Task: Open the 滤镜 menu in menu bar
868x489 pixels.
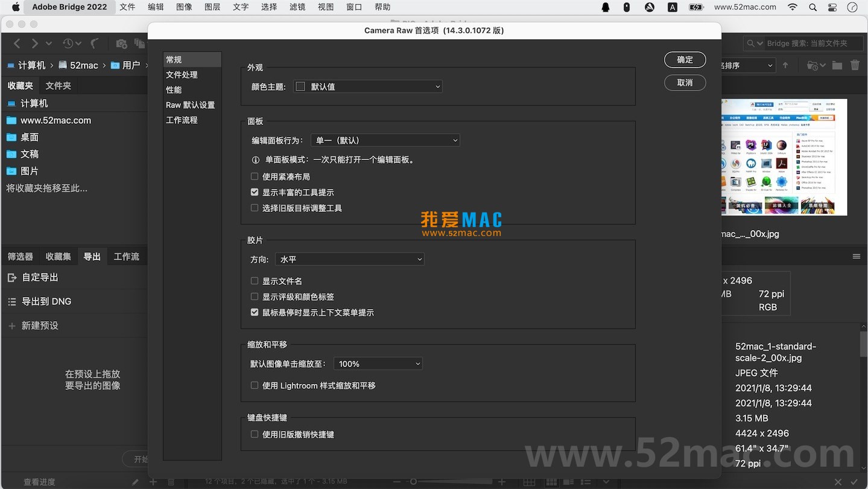Action: pyautogui.click(x=297, y=7)
